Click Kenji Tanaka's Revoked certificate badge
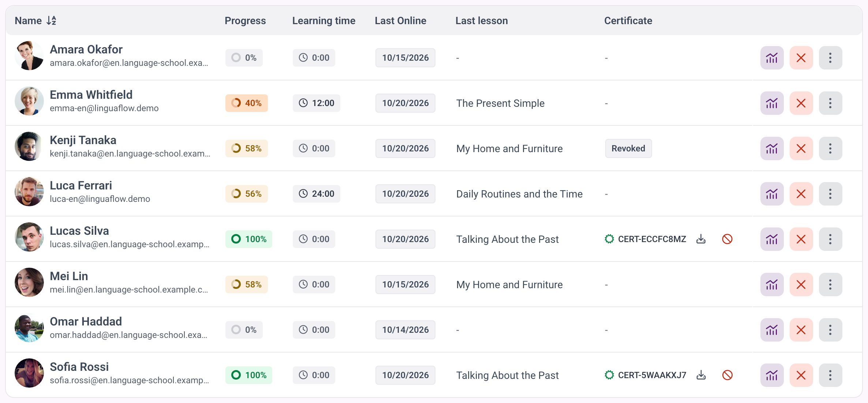Image resolution: width=868 pixels, height=403 pixels. click(x=628, y=148)
